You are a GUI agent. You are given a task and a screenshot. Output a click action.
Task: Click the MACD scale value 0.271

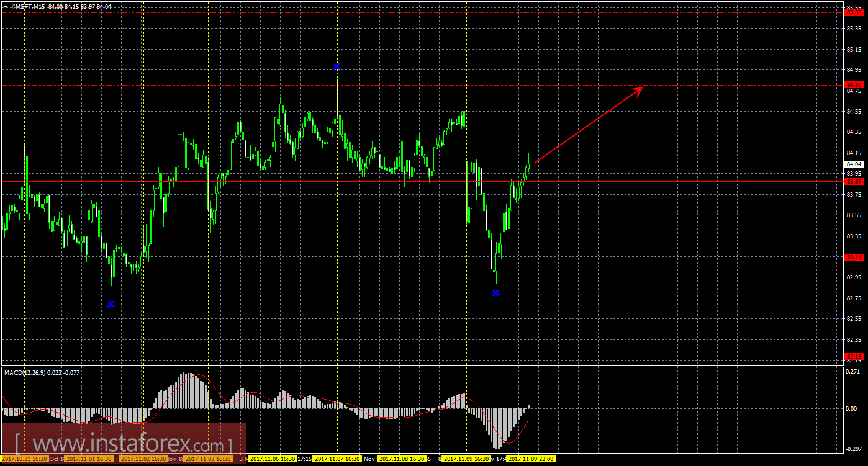pyautogui.click(x=854, y=372)
